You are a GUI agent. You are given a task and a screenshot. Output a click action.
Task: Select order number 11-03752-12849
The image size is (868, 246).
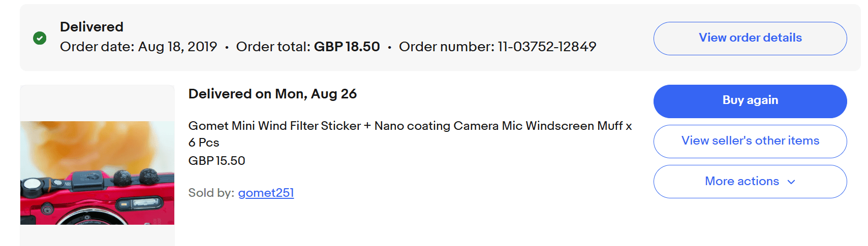click(x=547, y=47)
